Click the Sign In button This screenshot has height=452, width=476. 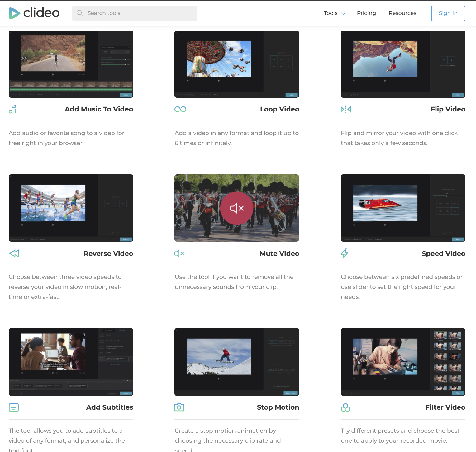tap(448, 13)
